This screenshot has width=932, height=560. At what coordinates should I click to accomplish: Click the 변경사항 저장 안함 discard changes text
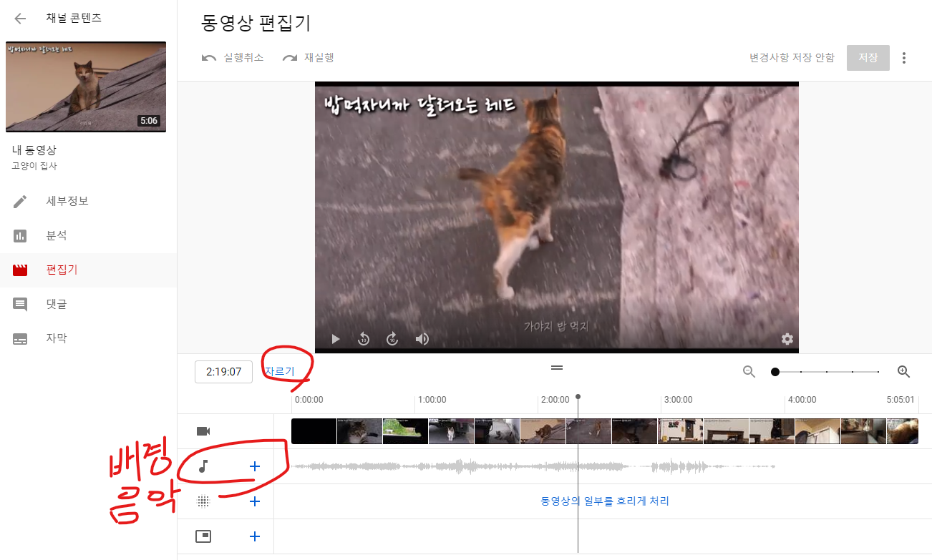tap(792, 58)
